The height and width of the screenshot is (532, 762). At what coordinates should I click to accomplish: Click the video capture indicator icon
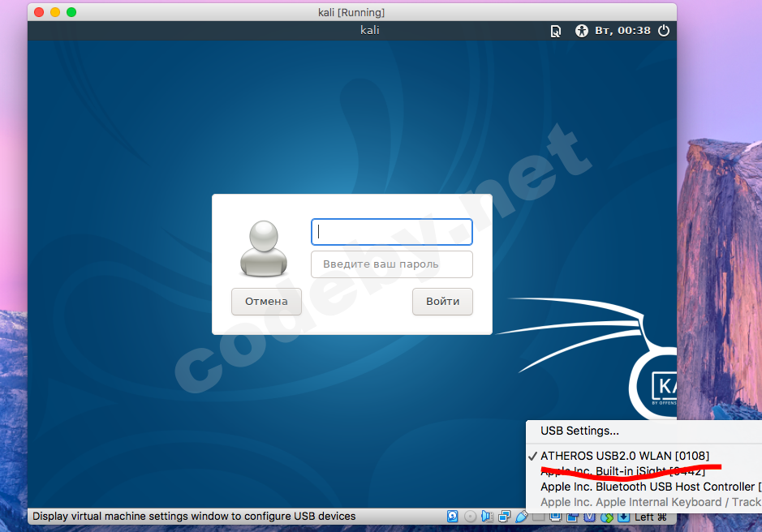[x=572, y=517]
